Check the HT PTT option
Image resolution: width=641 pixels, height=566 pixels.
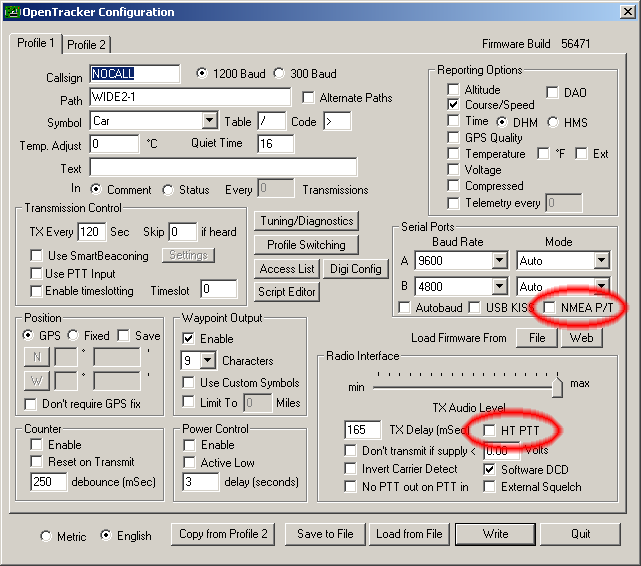(x=489, y=430)
